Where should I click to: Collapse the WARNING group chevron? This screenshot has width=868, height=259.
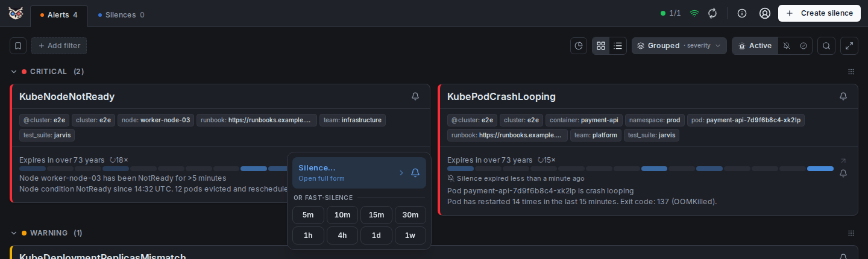point(14,233)
